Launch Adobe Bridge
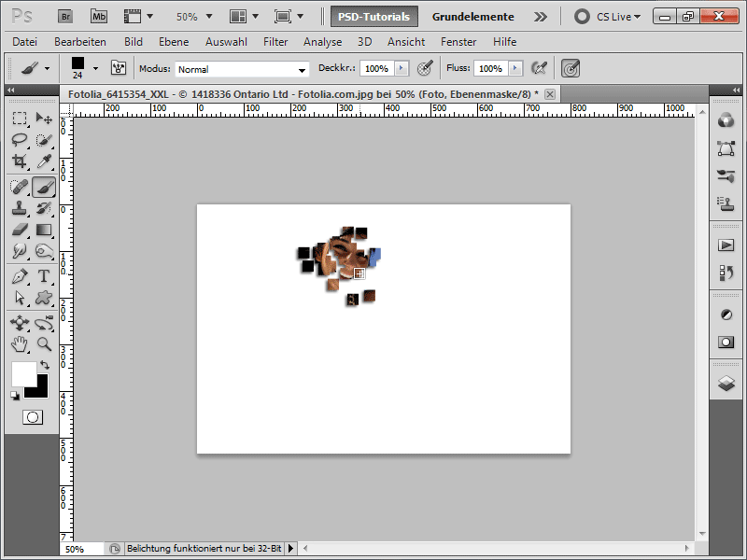Image resolution: width=747 pixels, height=560 pixels. [65, 17]
